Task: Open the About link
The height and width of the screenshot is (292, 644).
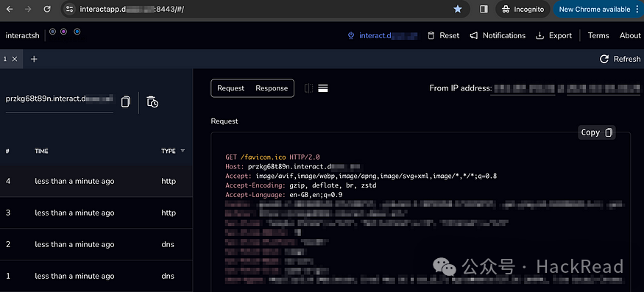Action: pyautogui.click(x=630, y=35)
